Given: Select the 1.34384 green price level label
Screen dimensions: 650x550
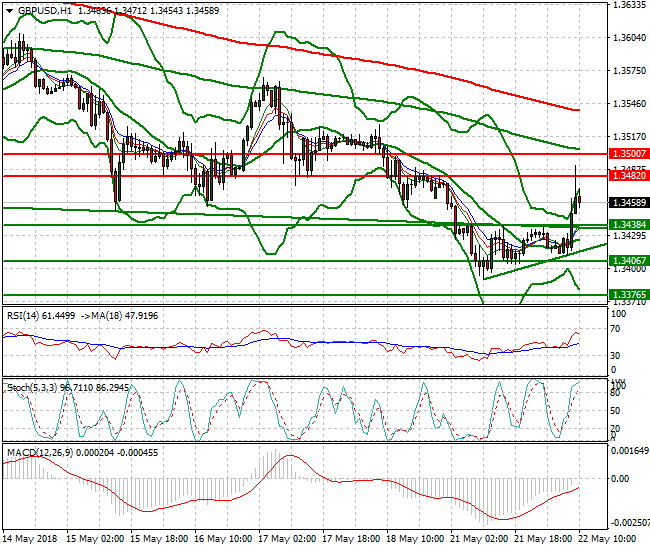Looking at the screenshot, I should [x=629, y=225].
